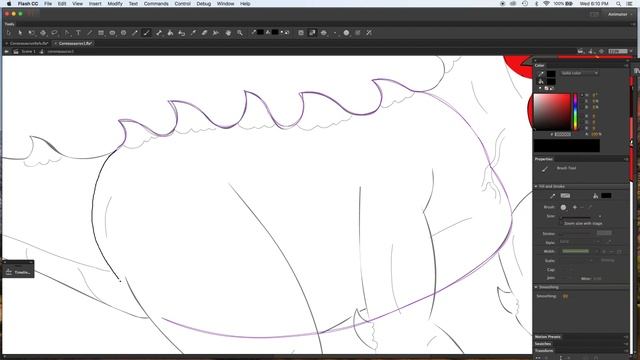Open the brush shape picker in Properties
Screen dimensions: 640x360
click(x=563, y=207)
